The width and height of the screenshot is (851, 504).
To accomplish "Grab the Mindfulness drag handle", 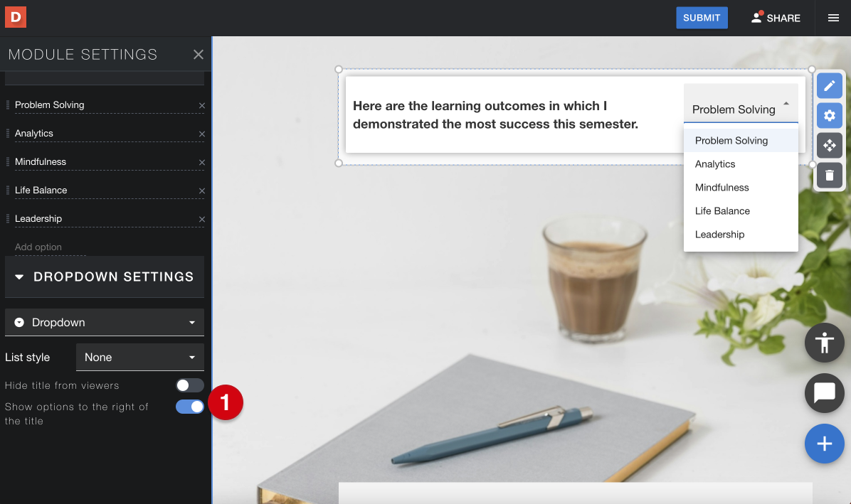I will click(x=8, y=161).
